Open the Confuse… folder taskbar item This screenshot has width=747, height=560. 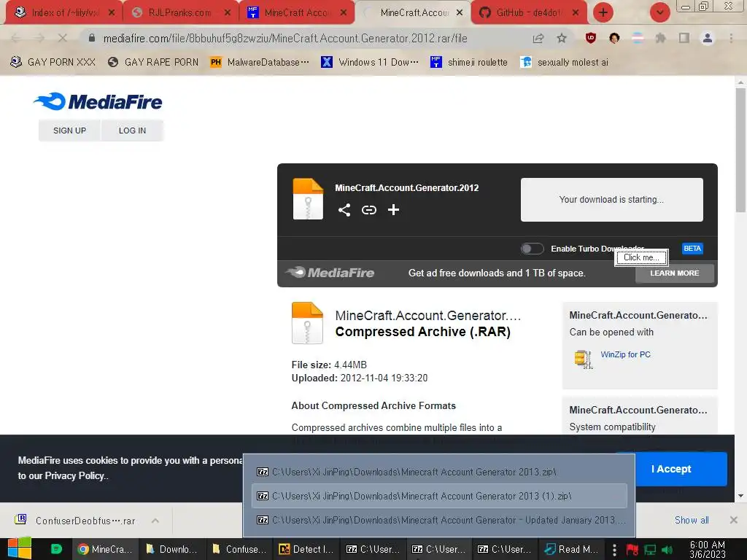(239, 549)
